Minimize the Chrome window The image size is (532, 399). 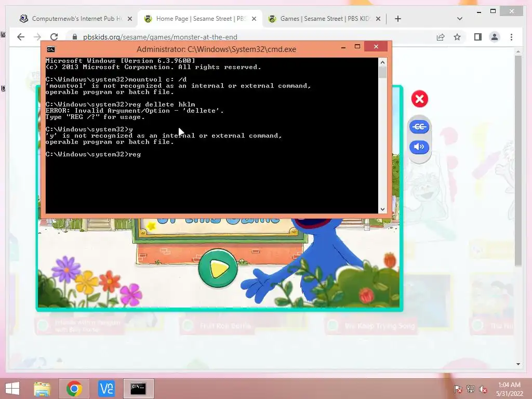479,11
